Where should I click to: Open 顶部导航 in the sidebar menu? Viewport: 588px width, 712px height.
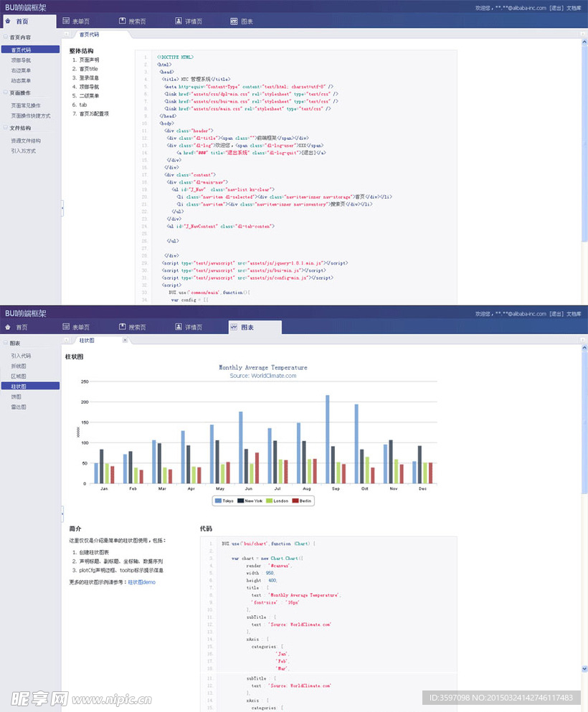pyautogui.click(x=21, y=60)
